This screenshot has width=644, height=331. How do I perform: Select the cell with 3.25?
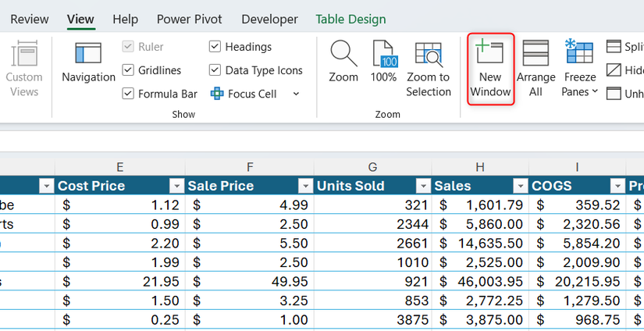pos(250,301)
